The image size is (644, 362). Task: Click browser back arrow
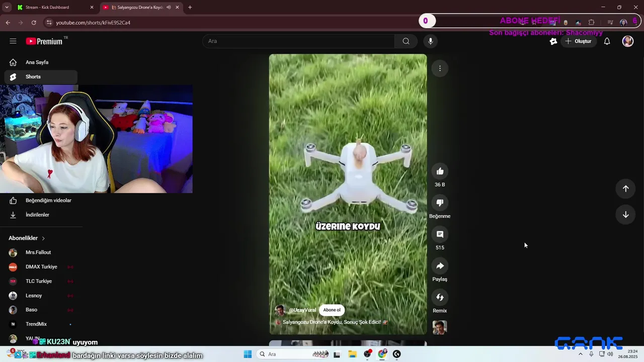click(x=8, y=23)
